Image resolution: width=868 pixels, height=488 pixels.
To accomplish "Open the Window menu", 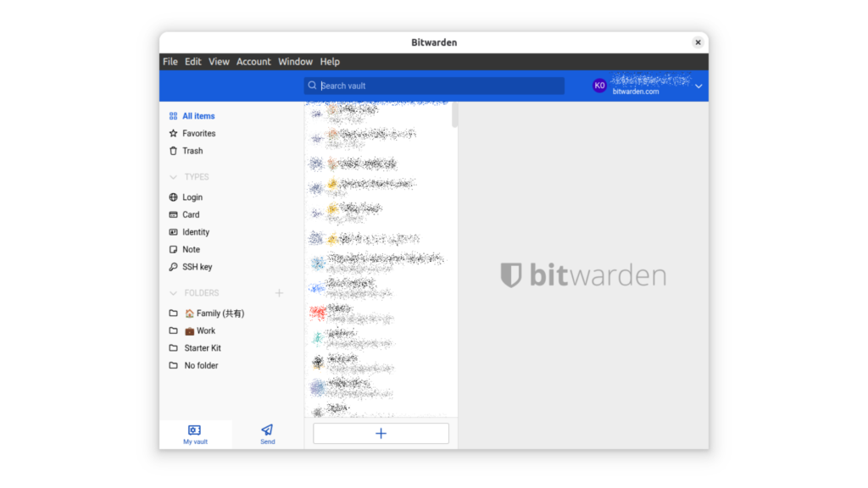I will coord(295,61).
